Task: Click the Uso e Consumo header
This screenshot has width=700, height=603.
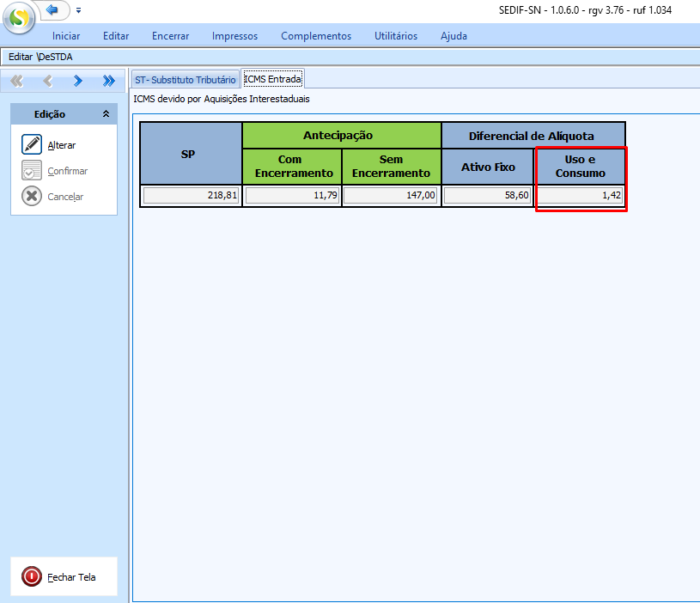Action: pyautogui.click(x=580, y=166)
